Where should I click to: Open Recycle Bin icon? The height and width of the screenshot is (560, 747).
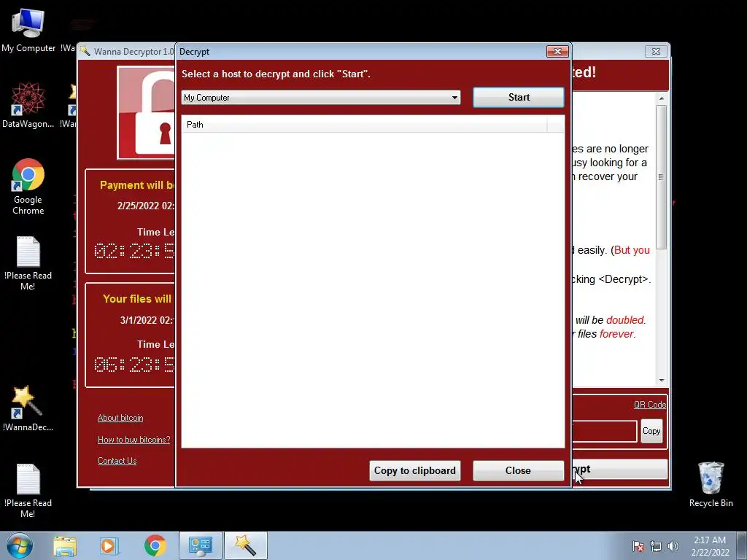711,484
